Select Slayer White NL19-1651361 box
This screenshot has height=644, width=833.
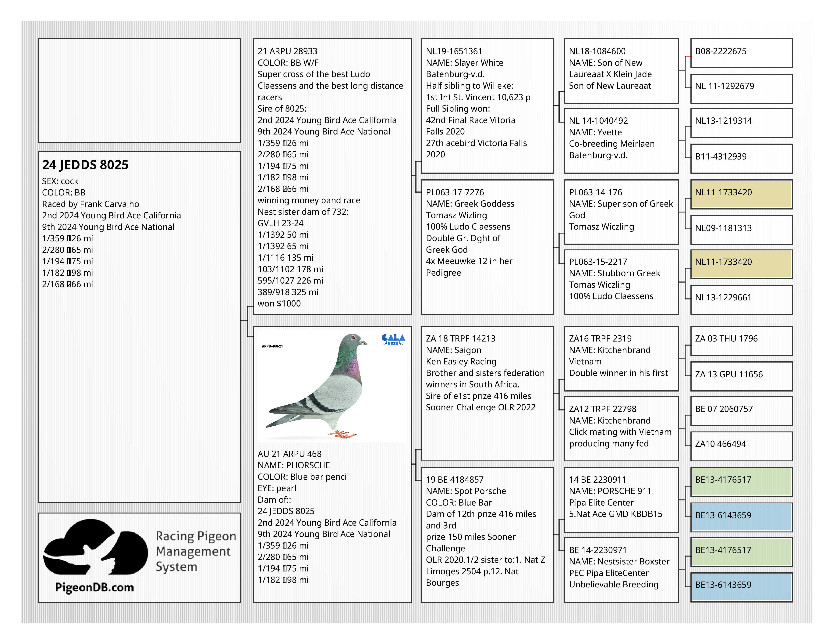(x=487, y=106)
